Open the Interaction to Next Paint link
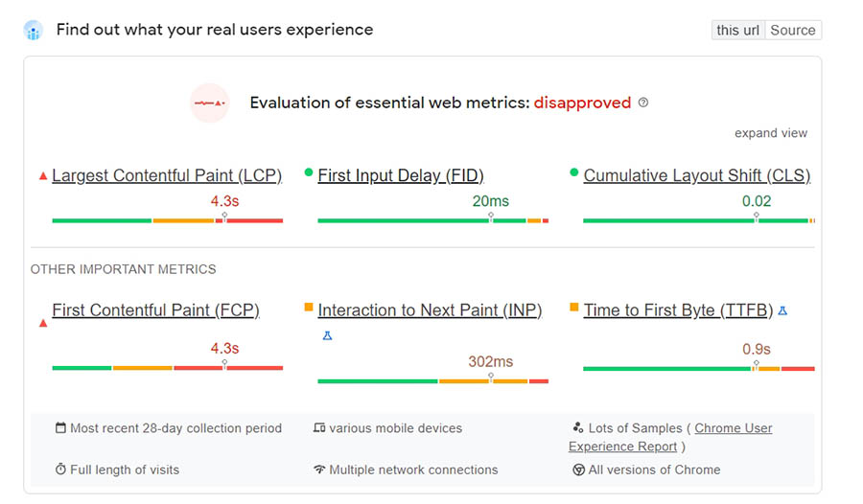Image resolution: width=863 pixels, height=504 pixels. [430, 310]
